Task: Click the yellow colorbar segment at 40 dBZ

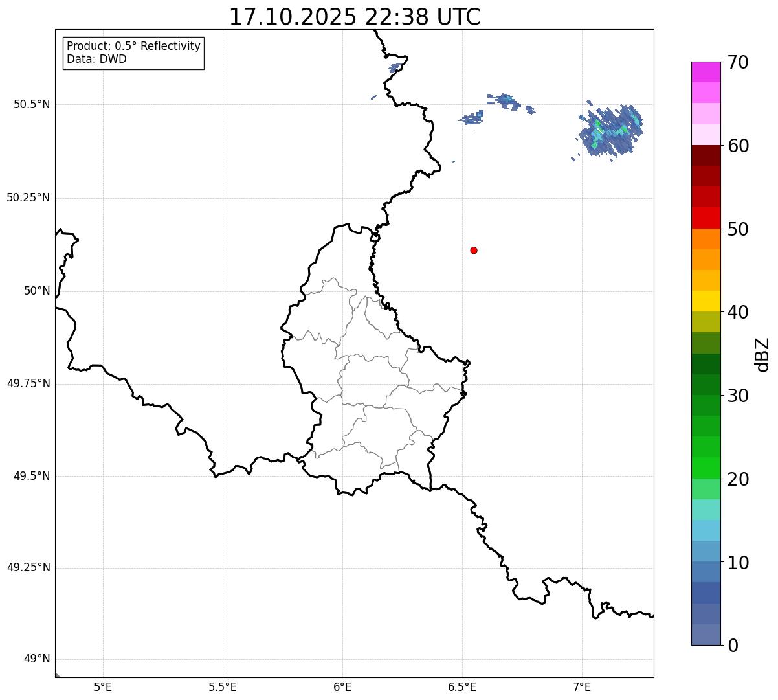Action: (706, 302)
